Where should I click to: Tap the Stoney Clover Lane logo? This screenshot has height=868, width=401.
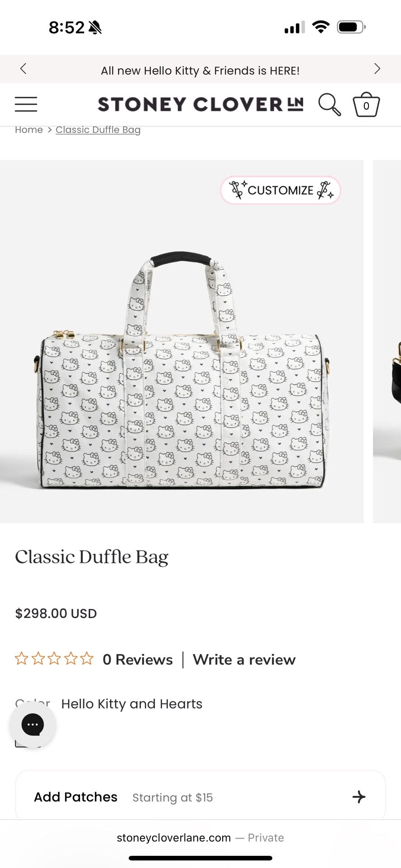(x=200, y=104)
